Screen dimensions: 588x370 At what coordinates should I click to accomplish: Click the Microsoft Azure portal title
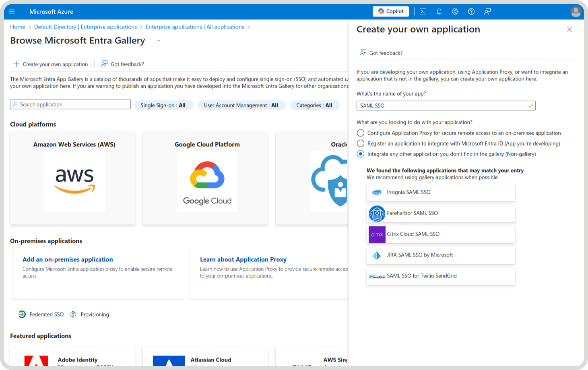click(51, 12)
